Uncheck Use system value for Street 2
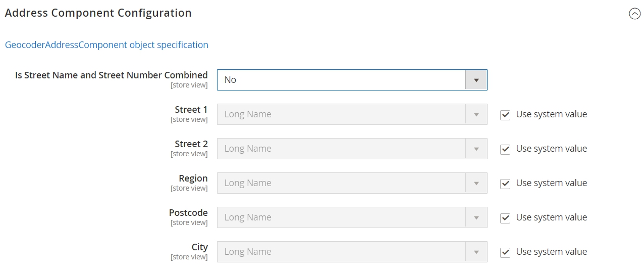644x270 pixels. [505, 149]
